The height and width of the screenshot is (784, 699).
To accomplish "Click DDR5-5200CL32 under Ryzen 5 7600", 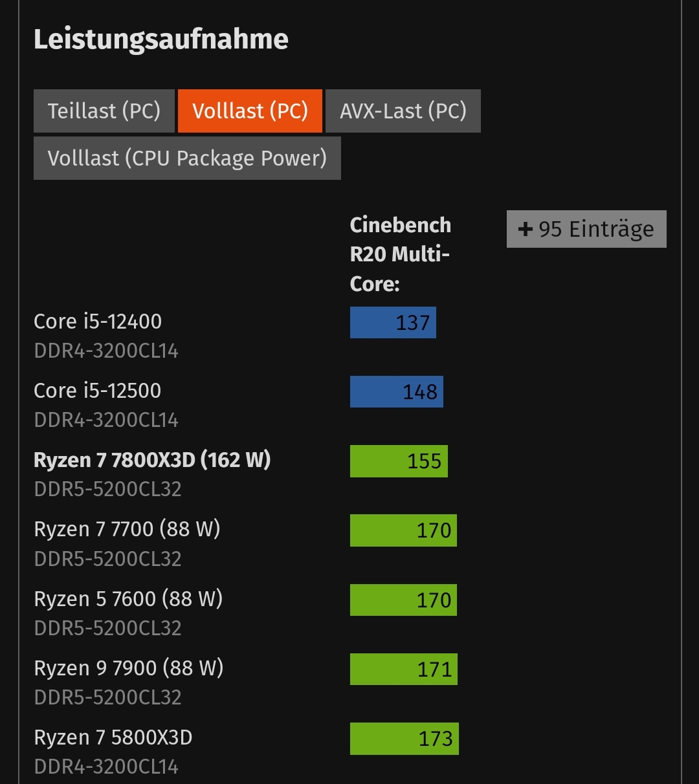I will pos(107,628).
